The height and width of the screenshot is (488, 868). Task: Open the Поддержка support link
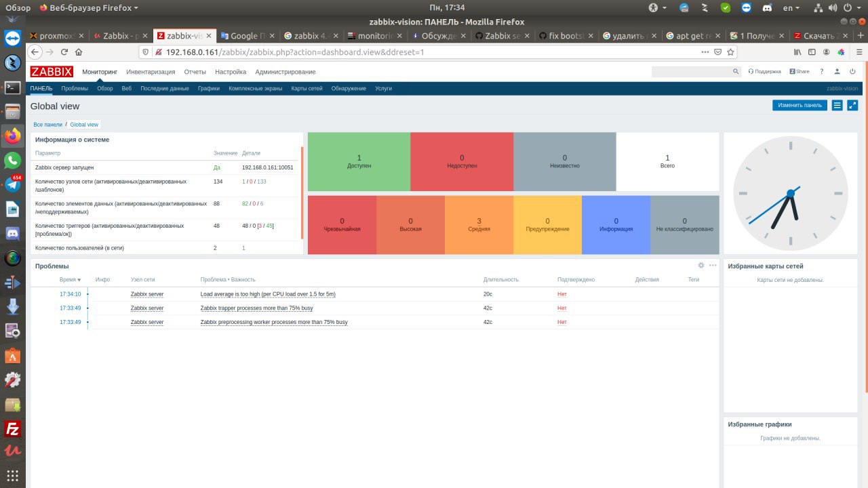click(x=765, y=71)
